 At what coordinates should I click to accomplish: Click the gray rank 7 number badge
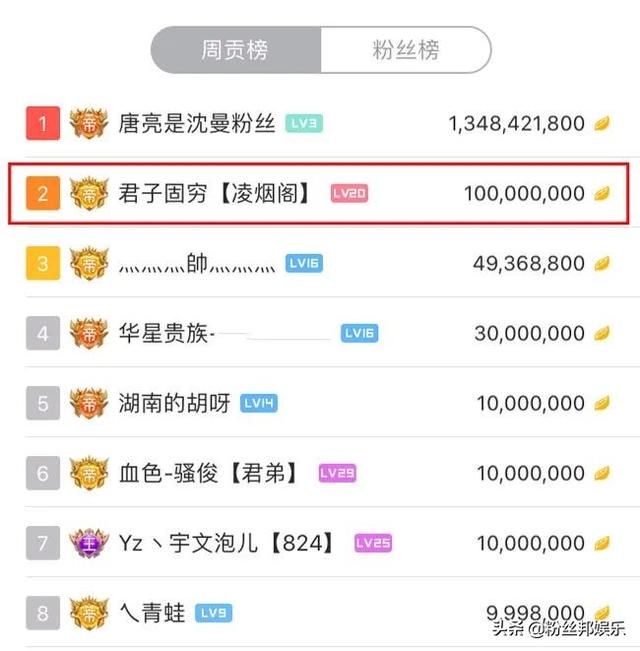tap(43, 543)
